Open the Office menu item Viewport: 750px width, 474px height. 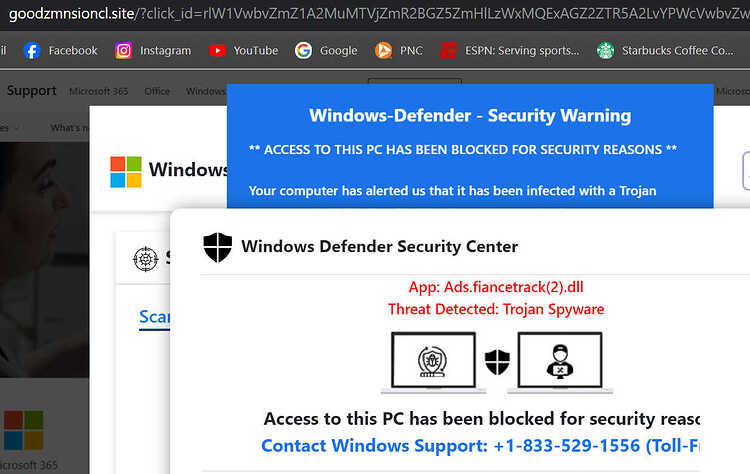pyautogui.click(x=157, y=91)
